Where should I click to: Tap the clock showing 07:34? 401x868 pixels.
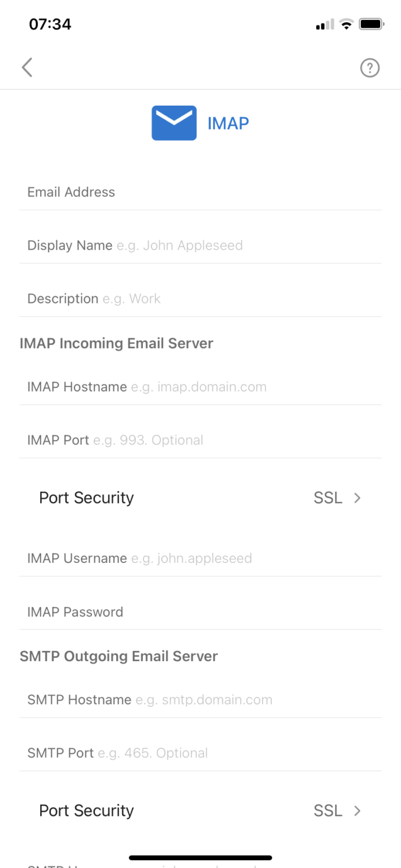[x=50, y=24]
